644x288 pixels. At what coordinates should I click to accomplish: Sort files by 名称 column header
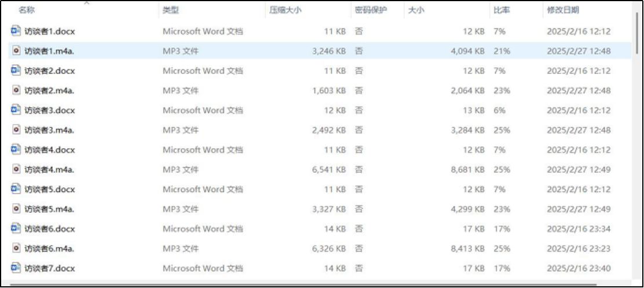tap(27, 10)
